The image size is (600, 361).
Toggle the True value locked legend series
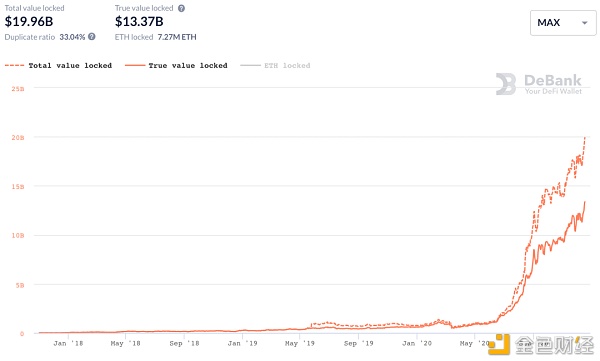(x=176, y=65)
